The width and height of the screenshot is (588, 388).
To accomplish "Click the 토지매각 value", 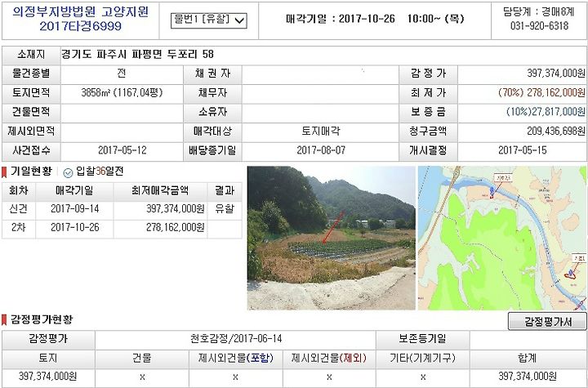I will [321, 131].
